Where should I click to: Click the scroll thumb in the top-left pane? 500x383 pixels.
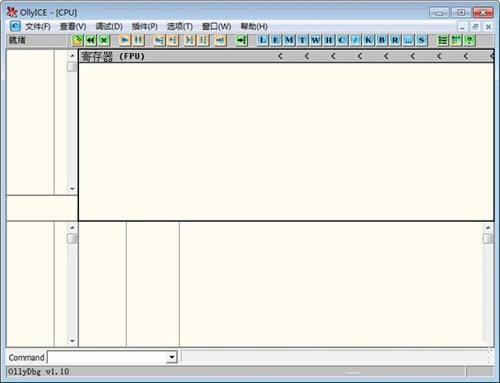coord(72,67)
